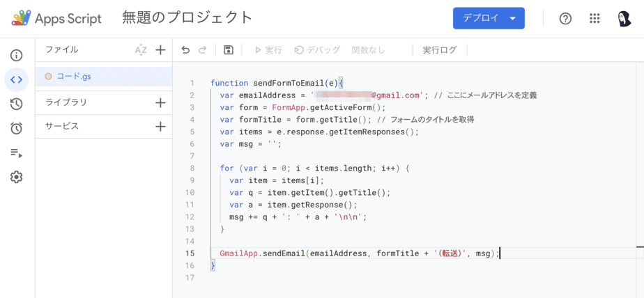
Task: Open project settings gear icon
Action: coord(16,178)
